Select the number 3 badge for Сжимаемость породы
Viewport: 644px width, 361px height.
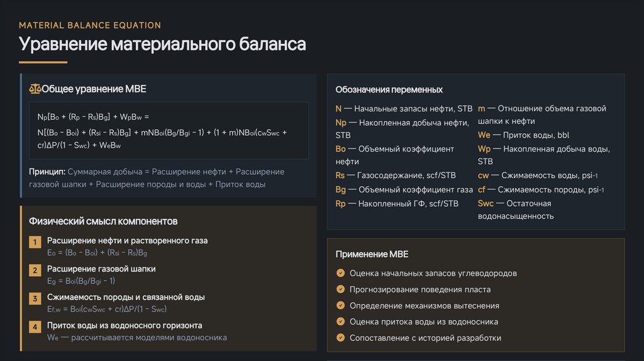point(35,299)
